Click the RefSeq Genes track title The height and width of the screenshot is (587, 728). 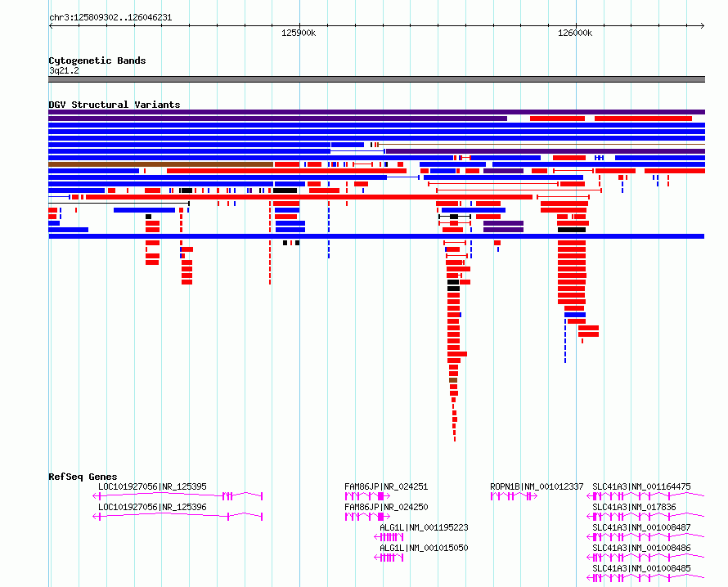(x=83, y=477)
